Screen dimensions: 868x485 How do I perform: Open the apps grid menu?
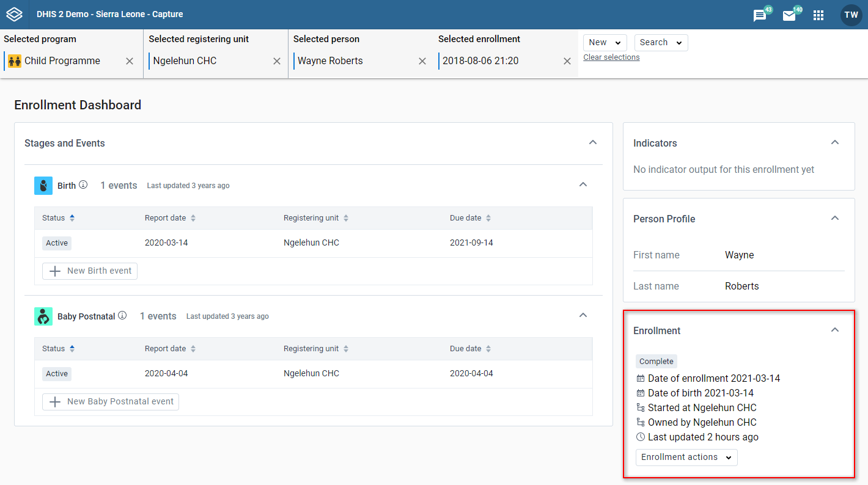pyautogui.click(x=818, y=15)
